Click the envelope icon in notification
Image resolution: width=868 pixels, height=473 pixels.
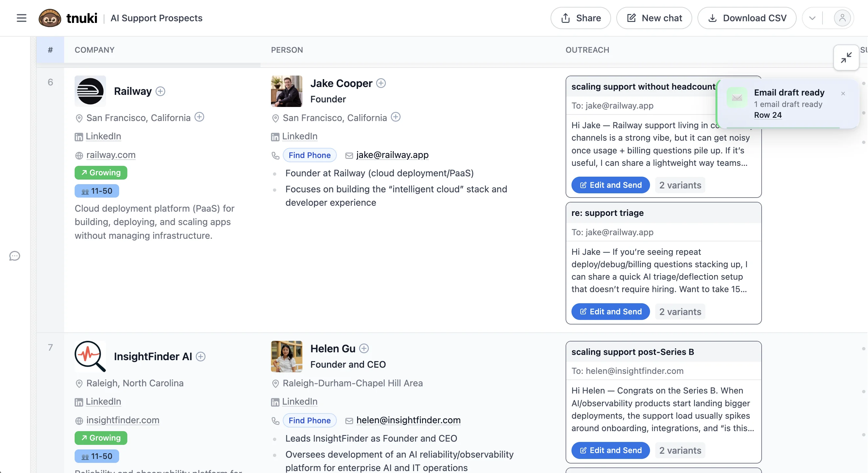coord(737,97)
